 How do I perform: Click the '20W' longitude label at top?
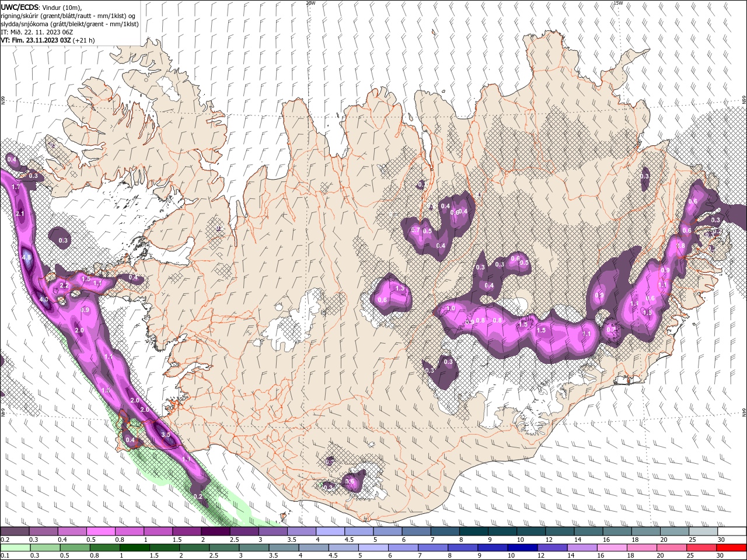pos(310,3)
